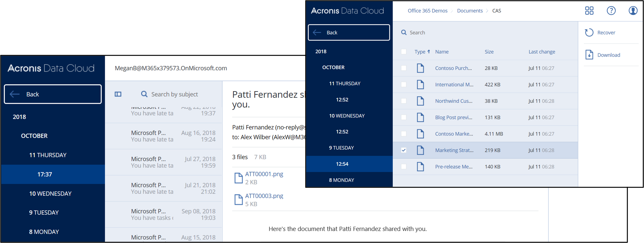Check the Contoso Purch... checkbox

pos(404,68)
